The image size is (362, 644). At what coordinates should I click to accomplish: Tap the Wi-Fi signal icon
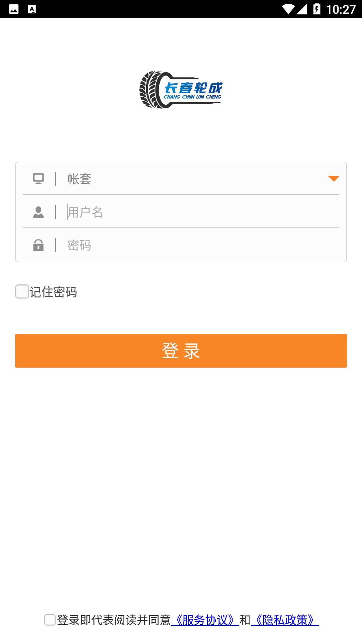point(288,9)
